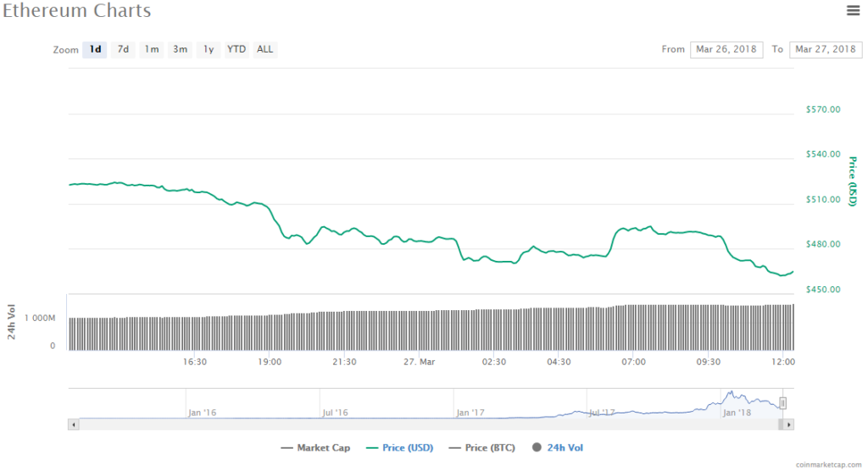Edit the From date field
The width and height of the screenshot is (868, 471).
(726, 49)
